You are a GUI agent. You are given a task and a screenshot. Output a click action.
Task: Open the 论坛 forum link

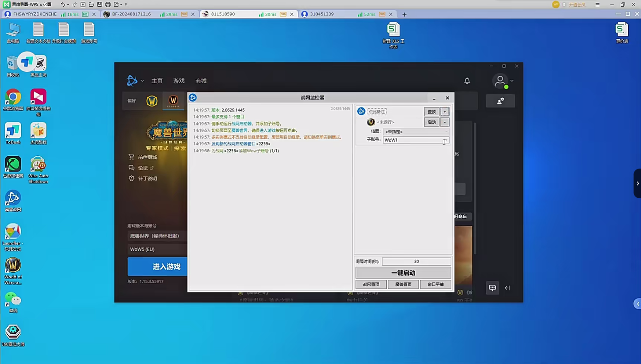141,168
